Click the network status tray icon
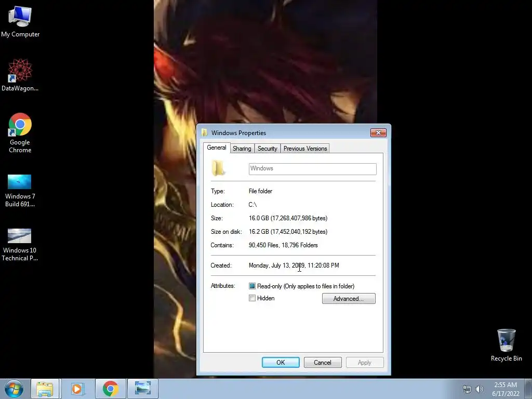 click(467, 390)
